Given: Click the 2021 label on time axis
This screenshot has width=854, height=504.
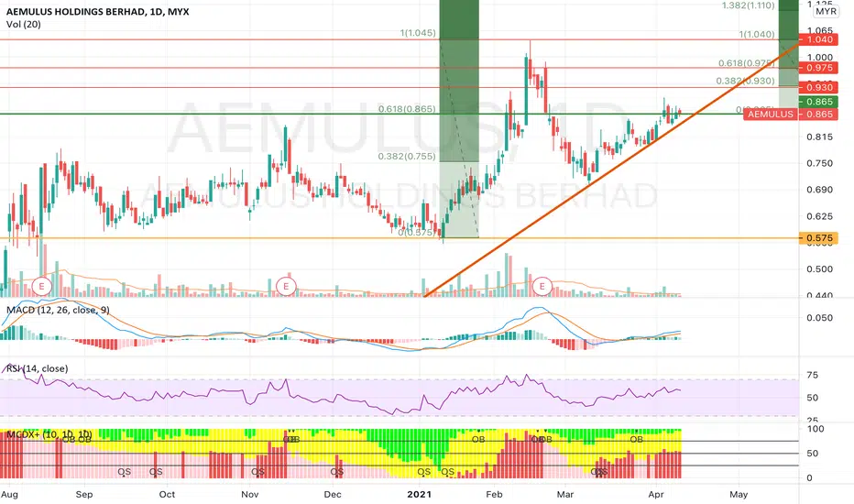Looking at the screenshot, I should pos(420,494).
